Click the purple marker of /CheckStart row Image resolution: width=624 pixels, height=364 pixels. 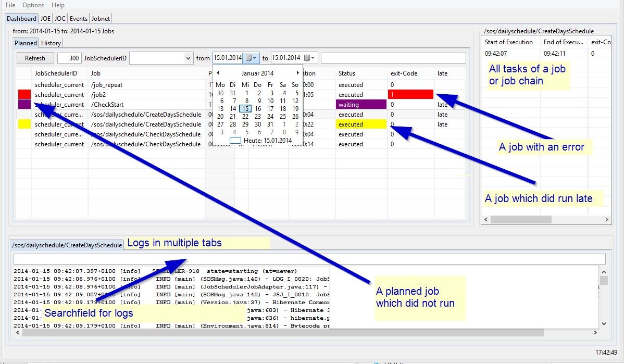click(24, 104)
